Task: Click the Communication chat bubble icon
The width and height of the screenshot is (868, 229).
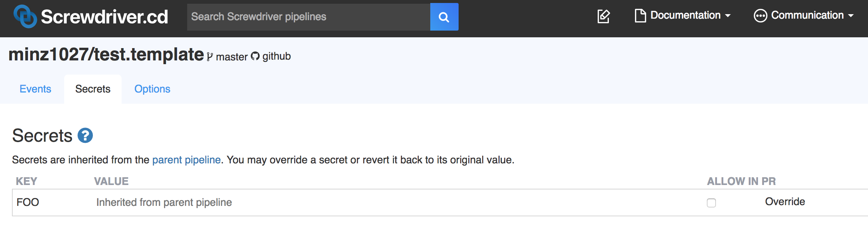Action: tap(760, 16)
